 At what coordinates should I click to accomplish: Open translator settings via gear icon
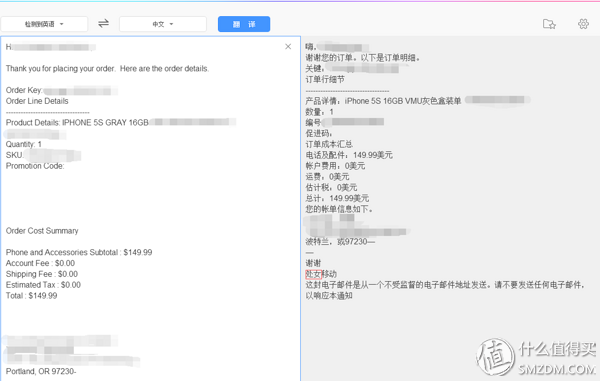(x=583, y=24)
